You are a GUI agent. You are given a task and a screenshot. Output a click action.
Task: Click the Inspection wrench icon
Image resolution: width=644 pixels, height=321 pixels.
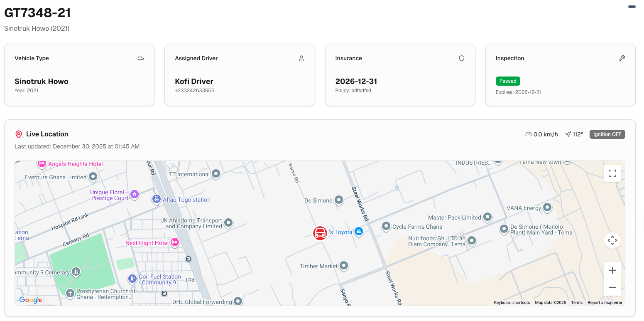[x=622, y=58]
